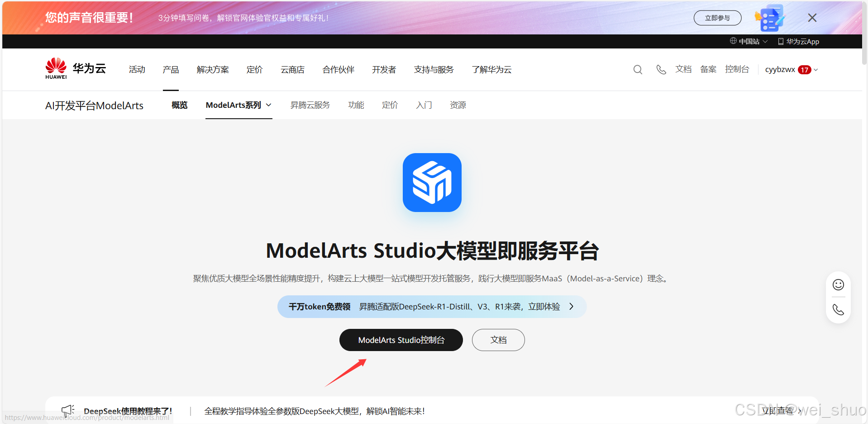Click the 文档 button beside console button
868x424 pixels.
click(498, 340)
